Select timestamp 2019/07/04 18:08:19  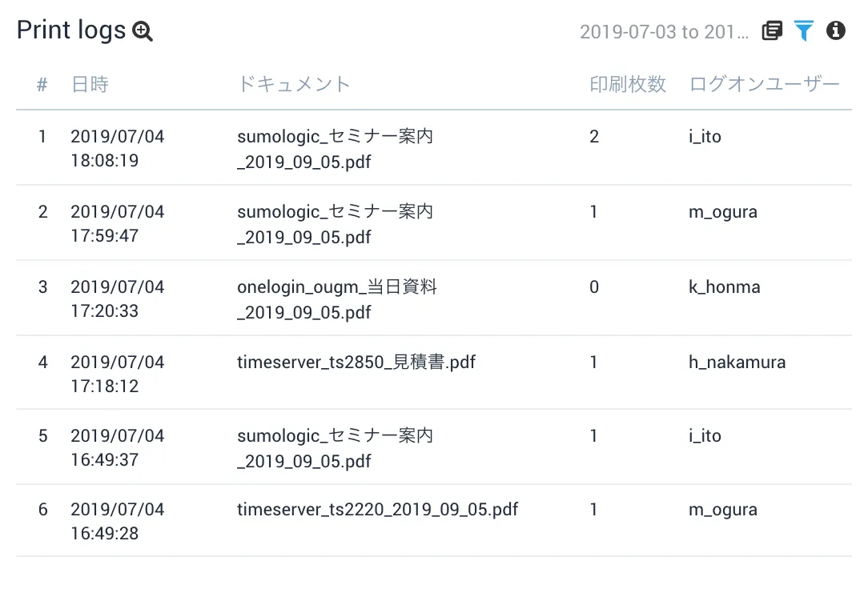pos(118,148)
